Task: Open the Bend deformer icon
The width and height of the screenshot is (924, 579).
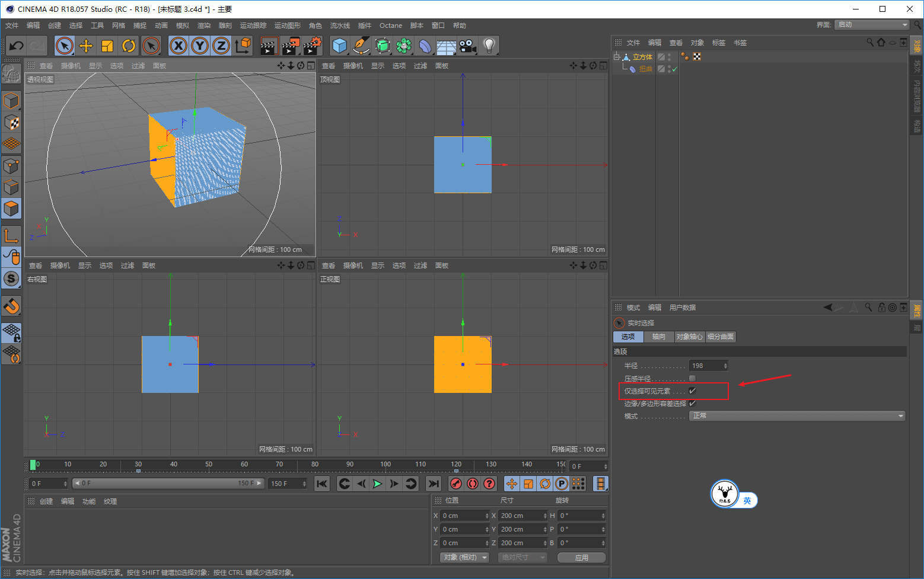Action: (x=425, y=46)
